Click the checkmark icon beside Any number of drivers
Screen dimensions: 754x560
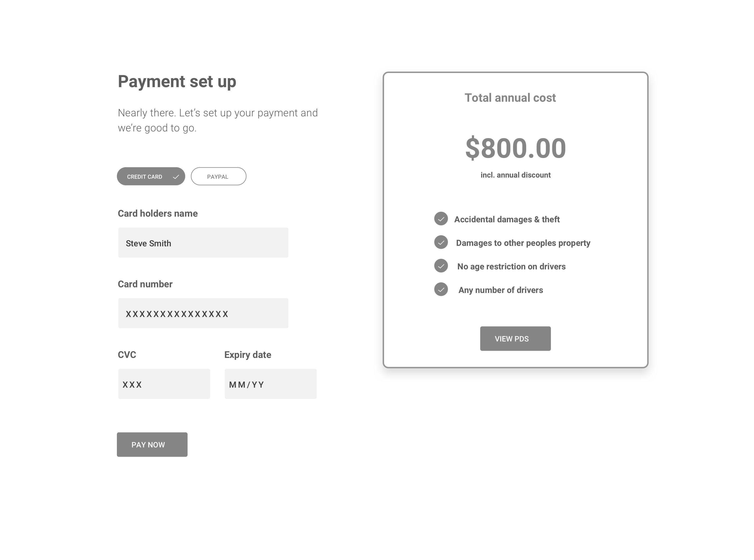click(441, 289)
